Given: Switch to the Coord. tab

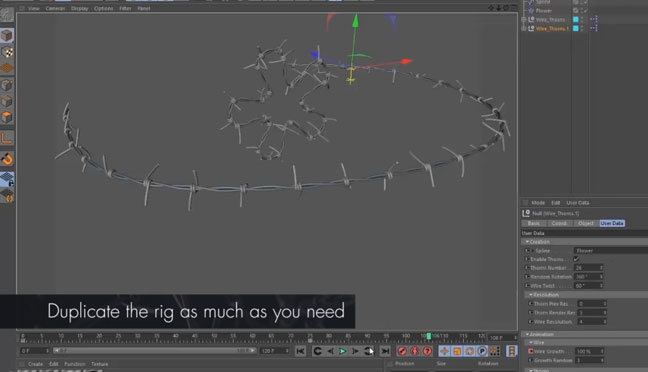Looking at the screenshot, I should tap(559, 223).
